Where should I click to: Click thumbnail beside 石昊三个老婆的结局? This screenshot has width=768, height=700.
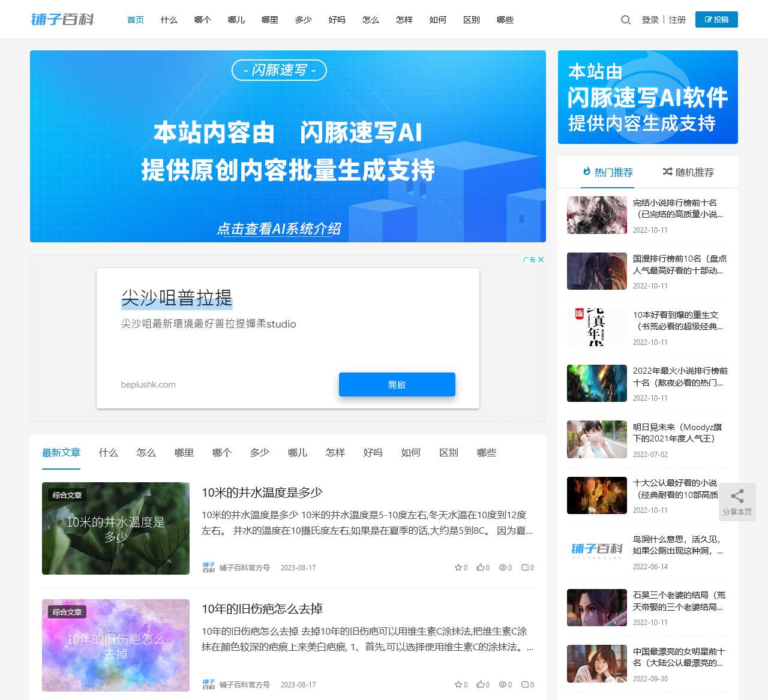(x=597, y=608)
